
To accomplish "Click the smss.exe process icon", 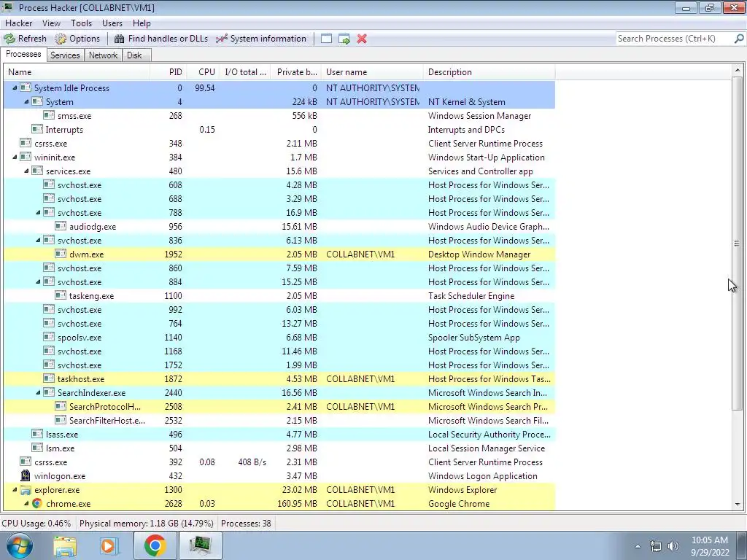I will coord(49,115).
